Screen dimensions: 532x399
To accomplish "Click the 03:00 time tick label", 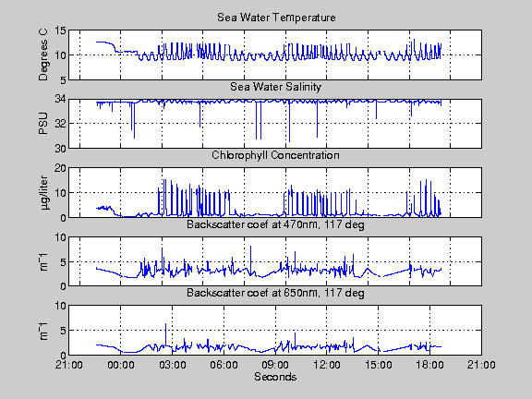I will 172,365.
